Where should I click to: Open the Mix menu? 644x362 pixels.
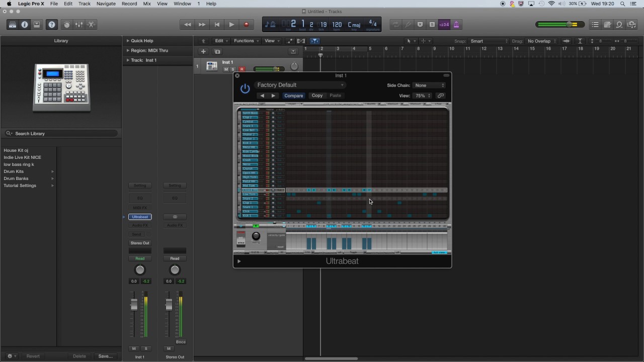click(x=147, y=4)
